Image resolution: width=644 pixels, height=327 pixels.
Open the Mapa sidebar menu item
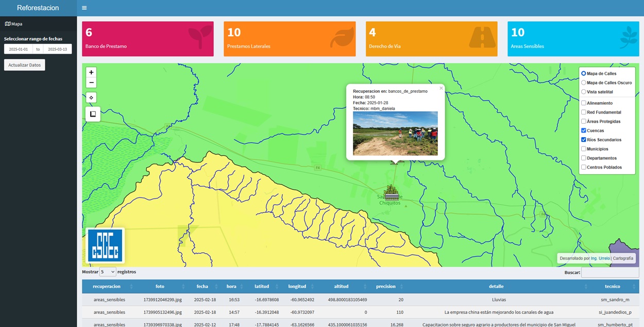click(x=14, y=24)
